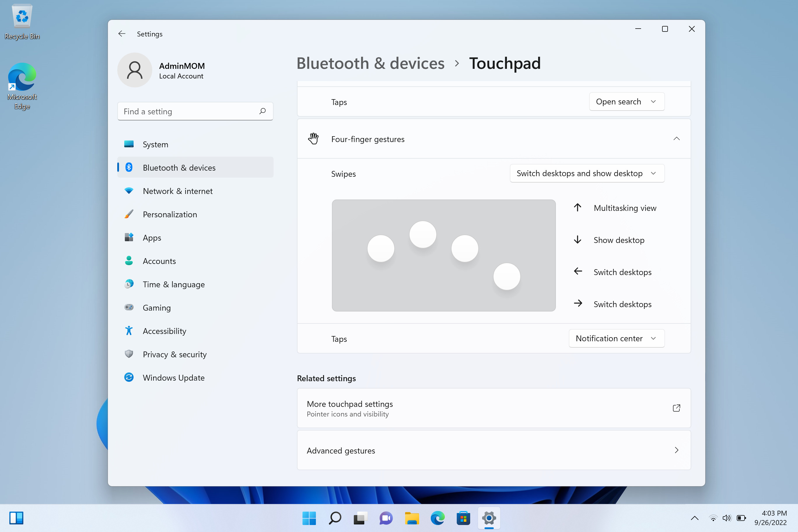Open Gaming settings page
Screen dimensions: 798x532
click(x=195, y=308)
